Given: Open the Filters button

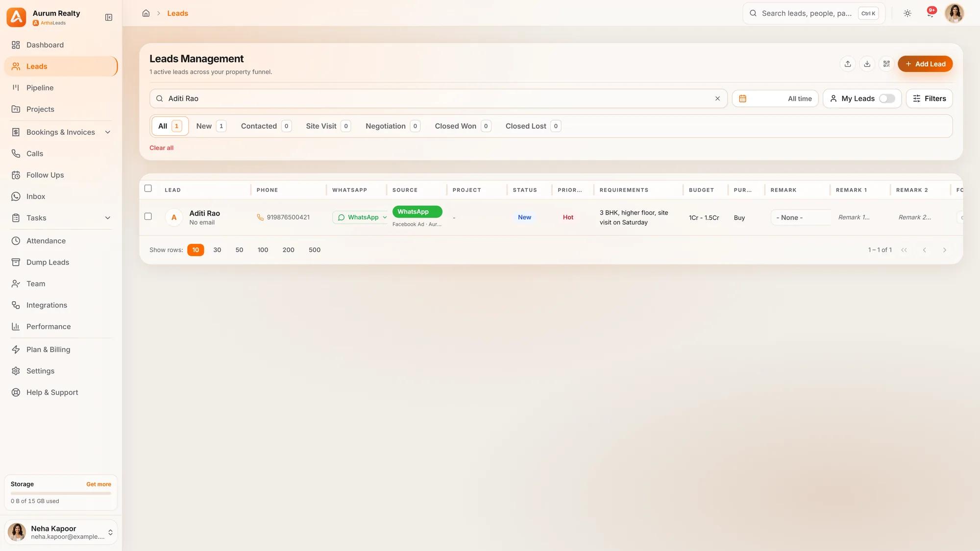Looking at the screenshot, I should tap(929, 98).
